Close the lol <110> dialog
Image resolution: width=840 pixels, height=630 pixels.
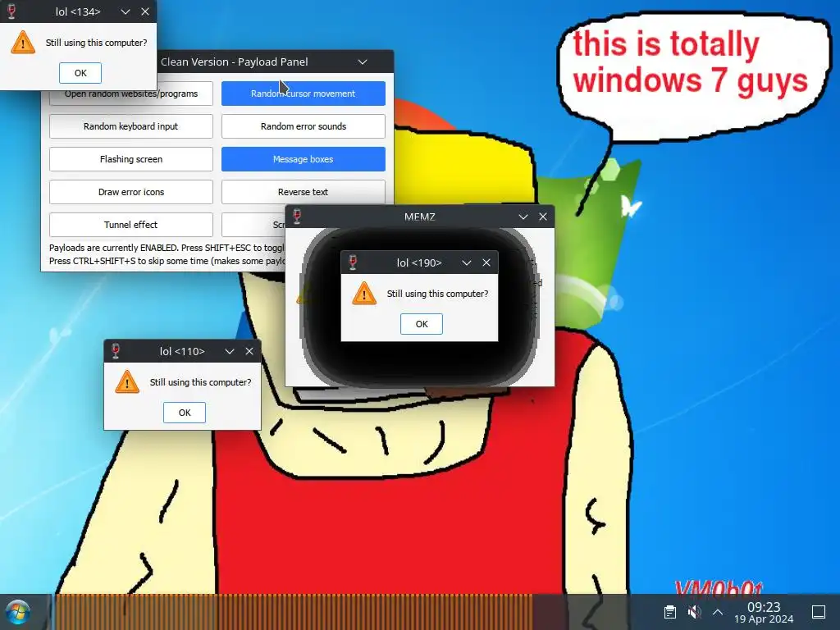coord(249,351)
